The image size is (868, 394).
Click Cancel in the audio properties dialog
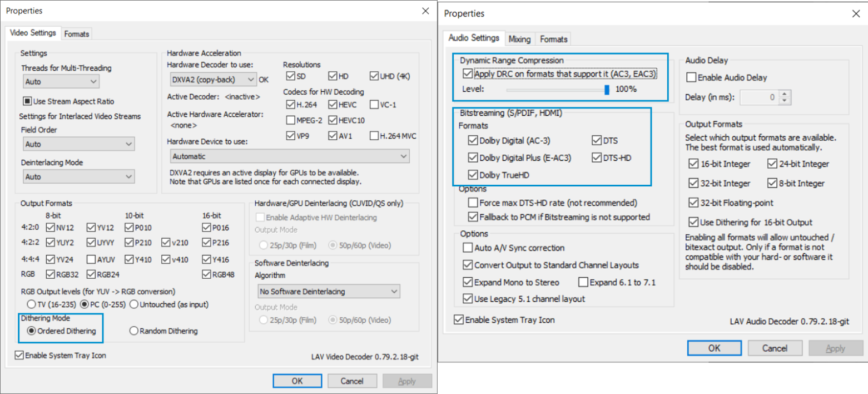pos(775,348)
